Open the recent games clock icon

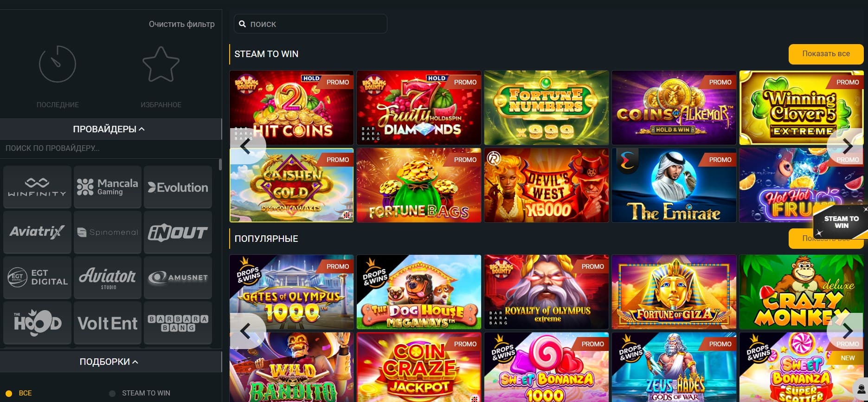[58, 64]
